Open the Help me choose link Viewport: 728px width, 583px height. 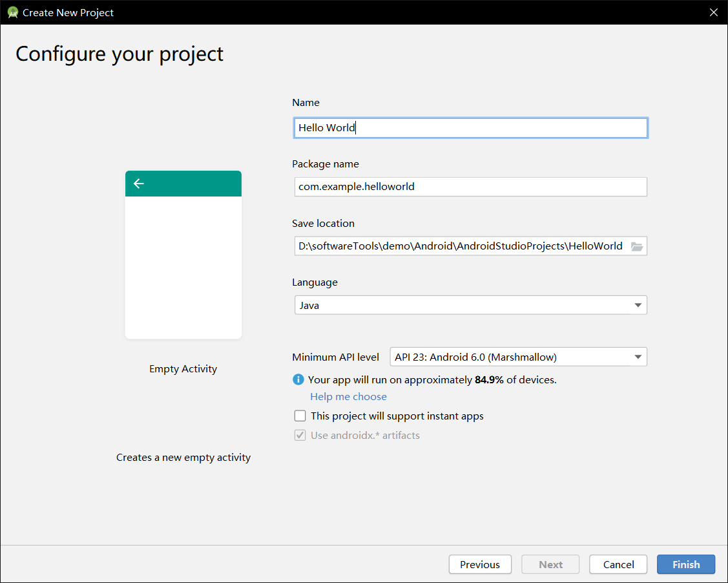point(348,397)
